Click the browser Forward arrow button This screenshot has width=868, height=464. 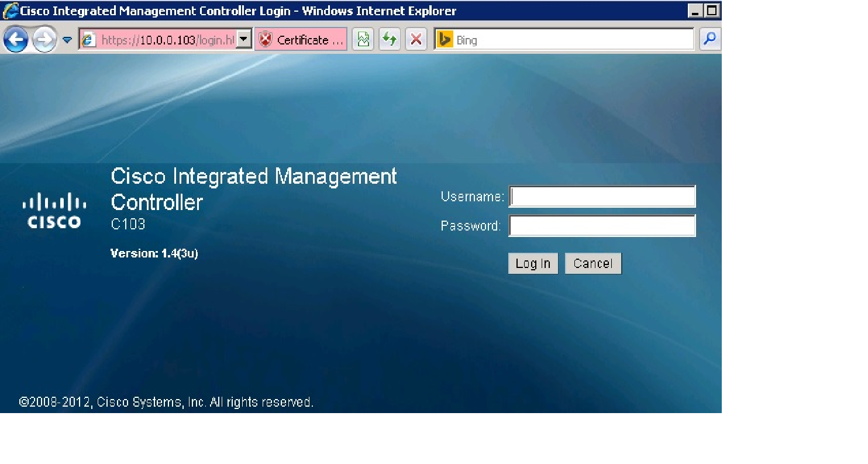coord(44,40)
